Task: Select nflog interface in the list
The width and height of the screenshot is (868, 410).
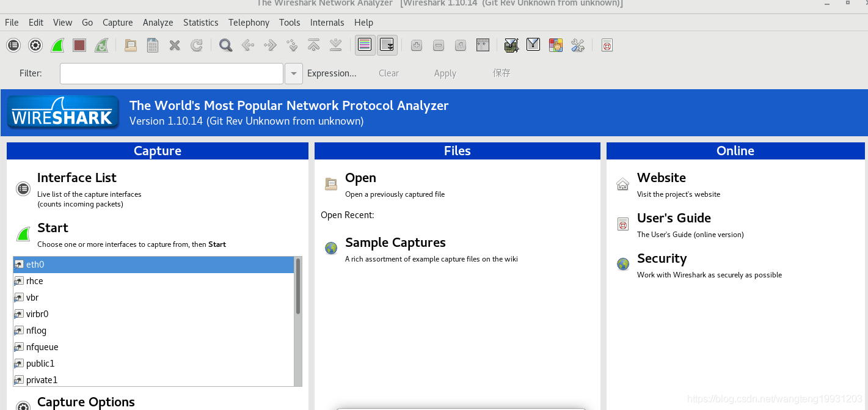Action: (153, 331)
